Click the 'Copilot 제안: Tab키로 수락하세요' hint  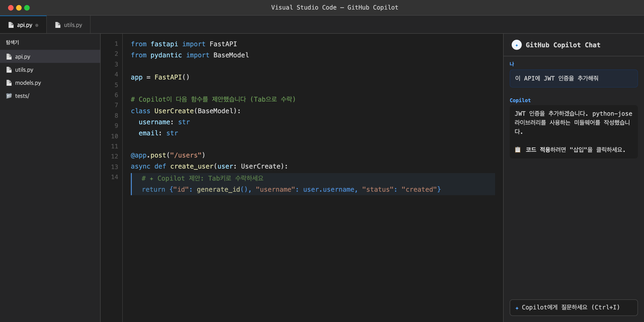(203, 178)
